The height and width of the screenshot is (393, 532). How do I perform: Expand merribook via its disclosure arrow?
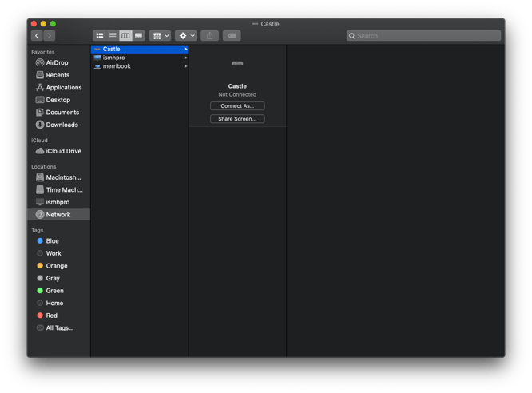tap(185, 66)
